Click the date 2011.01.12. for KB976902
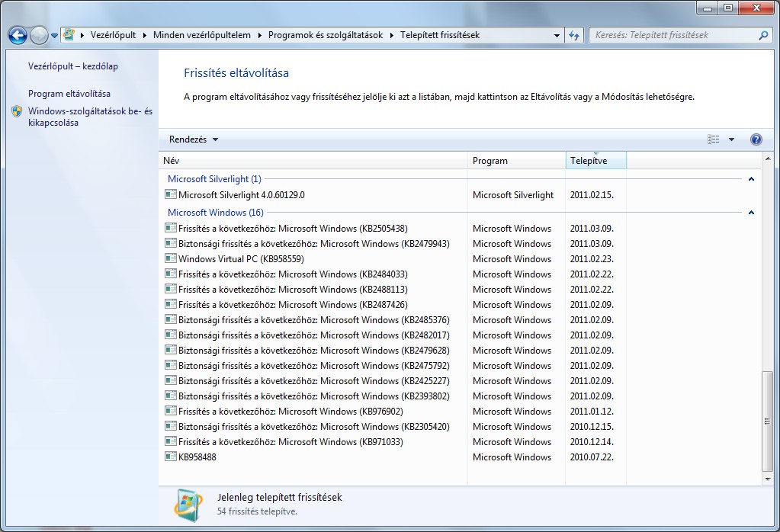 point(592,412)
